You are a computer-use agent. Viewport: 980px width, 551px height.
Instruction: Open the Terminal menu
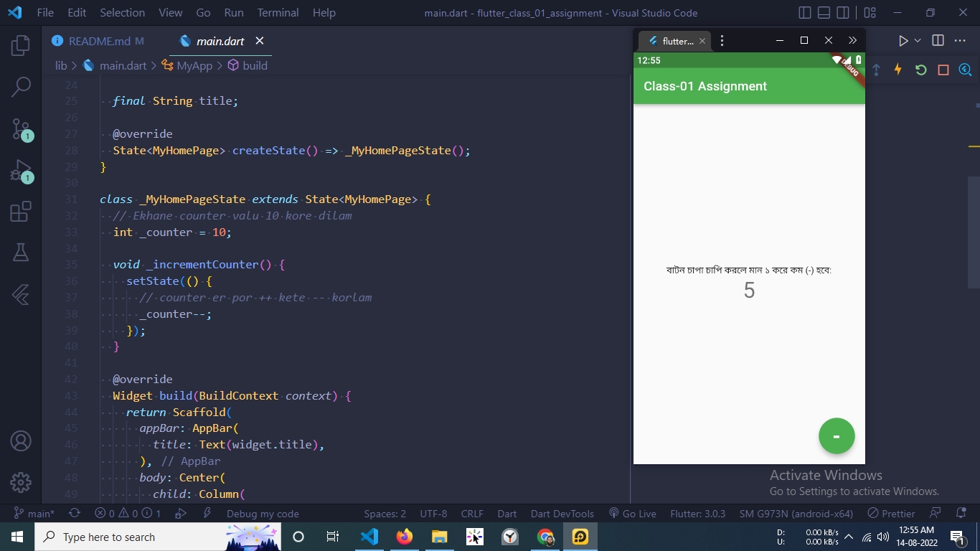coord(278,12)
